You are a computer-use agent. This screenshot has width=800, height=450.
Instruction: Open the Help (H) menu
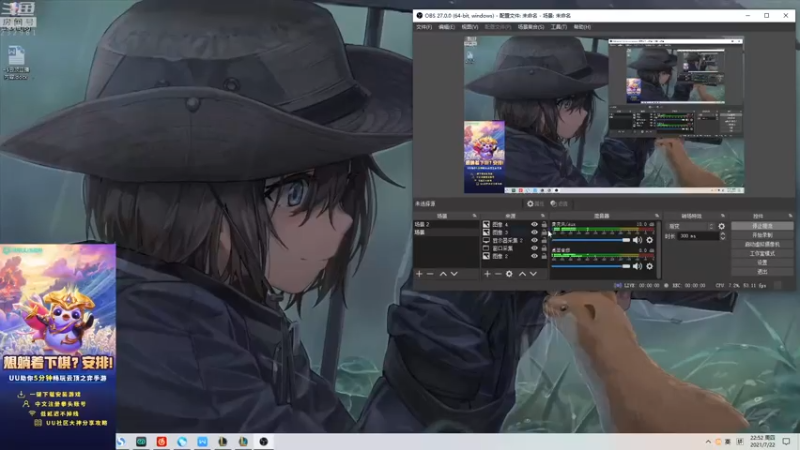pyautogui.click(x=582, y=27)
